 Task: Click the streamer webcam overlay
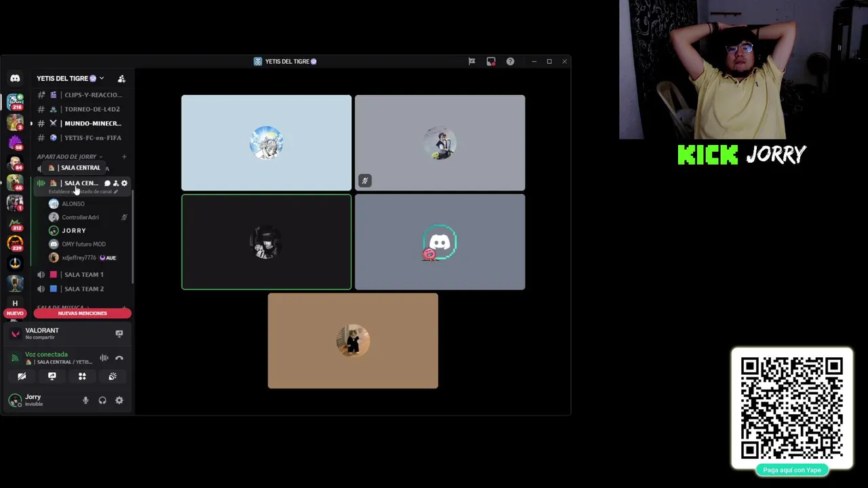[743, 69]
